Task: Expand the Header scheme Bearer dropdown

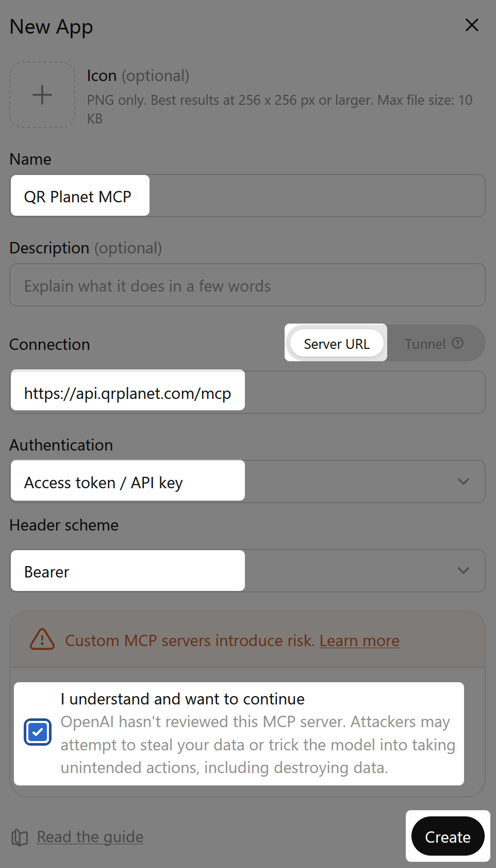Action: click(247, 571)
